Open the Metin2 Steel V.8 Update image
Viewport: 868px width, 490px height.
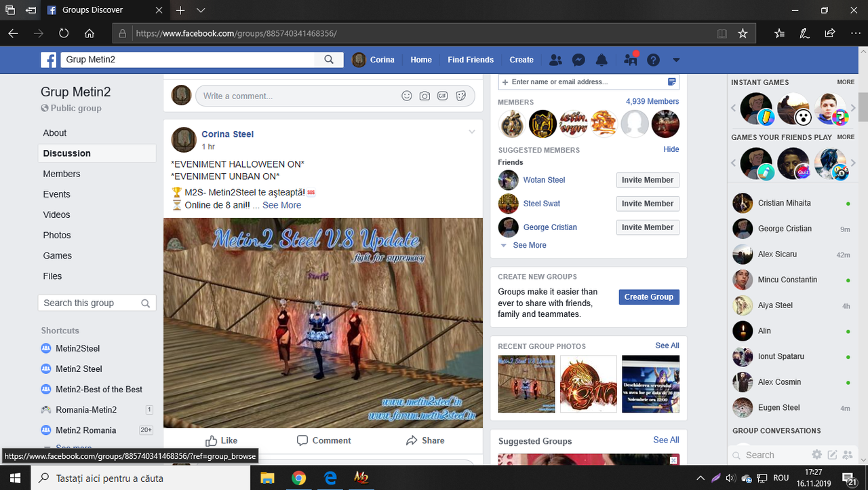[323, 323]
